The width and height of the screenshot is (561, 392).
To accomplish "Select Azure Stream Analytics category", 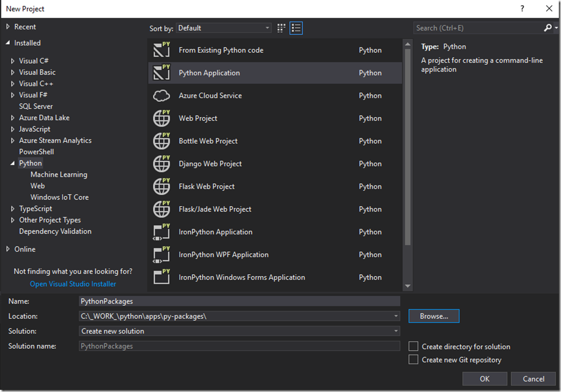I will point(55,141).
